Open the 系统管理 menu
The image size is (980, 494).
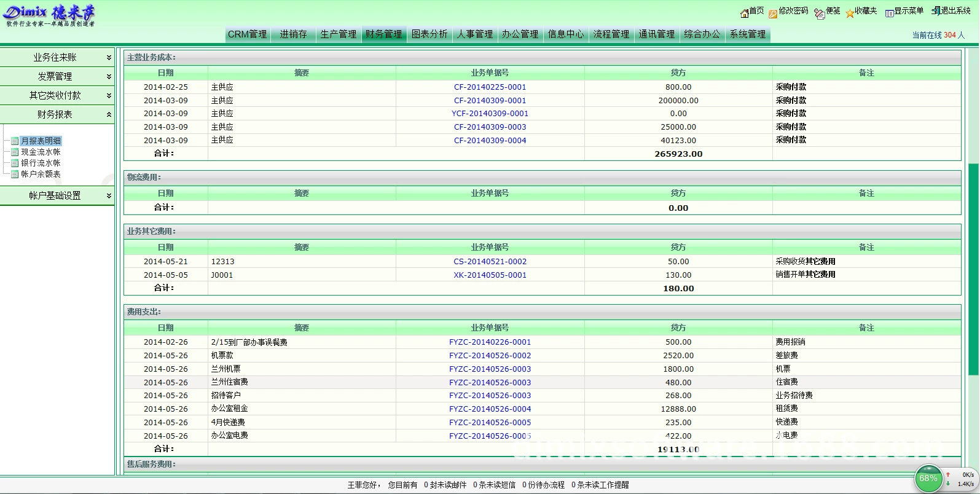click(x=748, y=34)
